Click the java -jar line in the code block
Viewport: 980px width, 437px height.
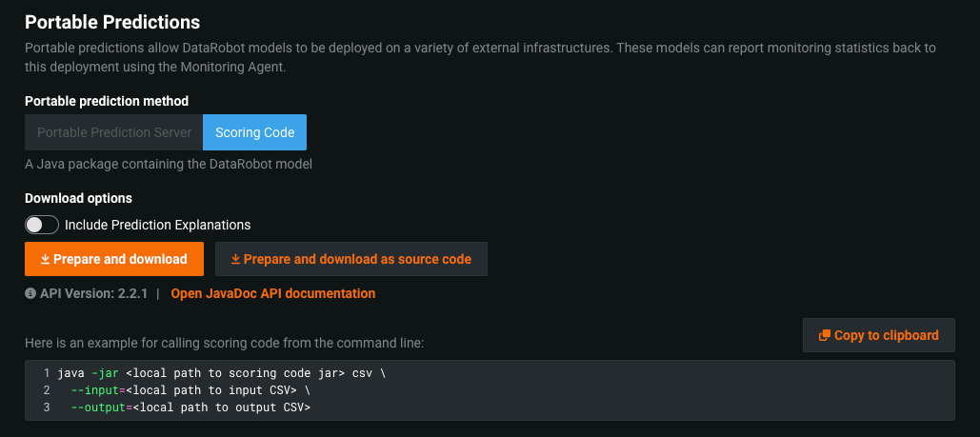221,373
